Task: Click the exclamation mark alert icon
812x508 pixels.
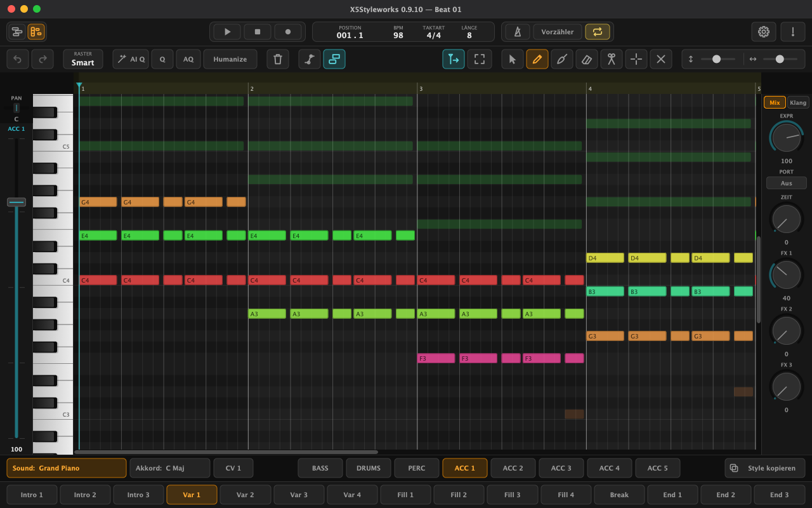Action: point(792,32)
